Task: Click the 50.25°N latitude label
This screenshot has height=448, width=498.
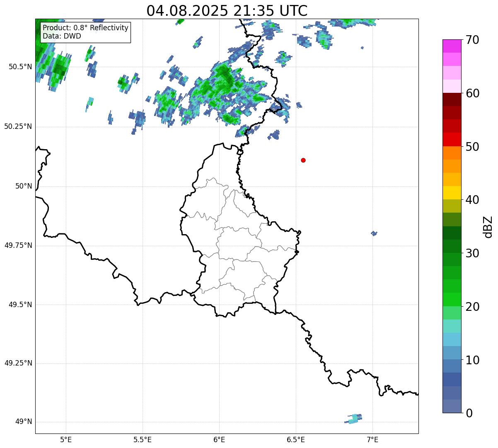Action: (x=18, y=126)
